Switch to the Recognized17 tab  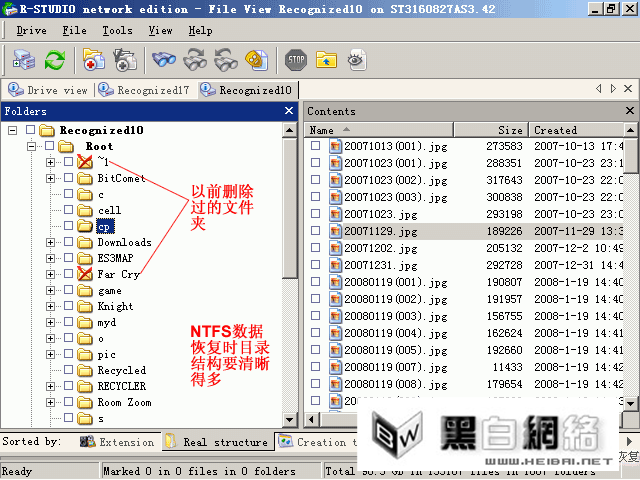pyautogui.click(x=144, y=90)
